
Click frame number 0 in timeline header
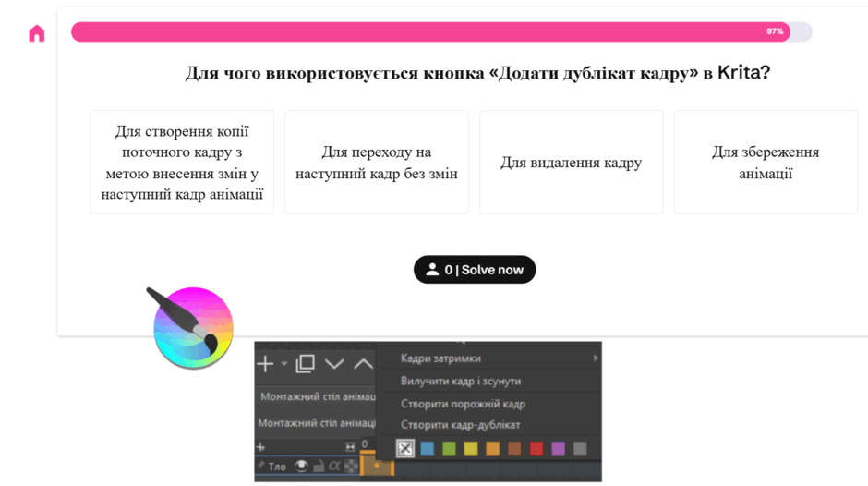[364, 443]
